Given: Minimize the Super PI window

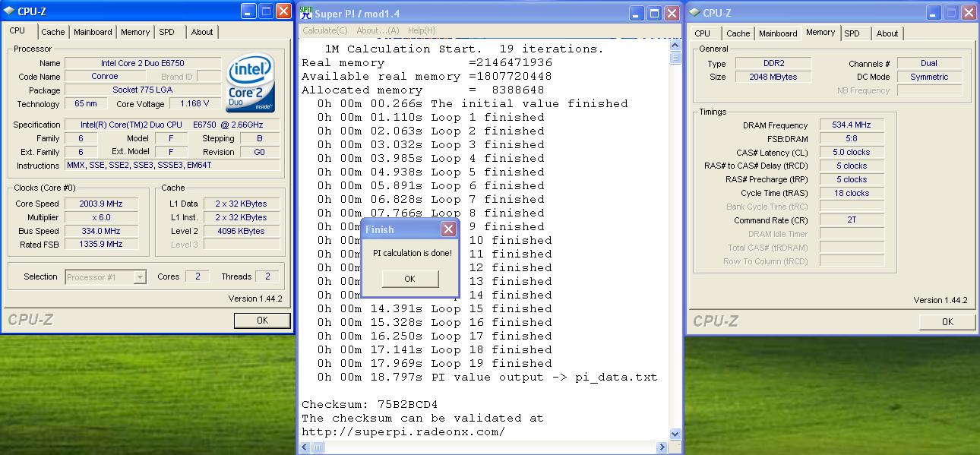Looking at the screenshot, I should 636,13.
